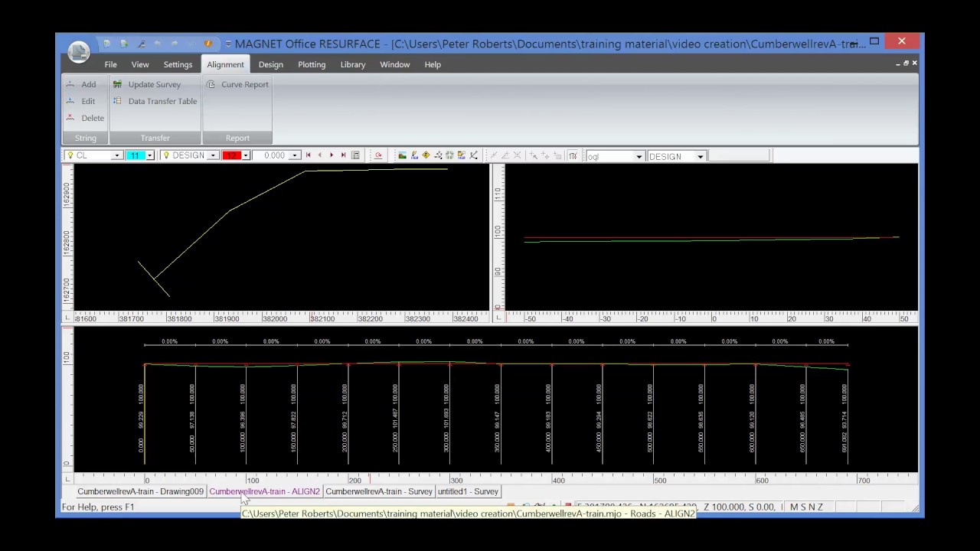Expand the quick-access toolbar customize arrow
The height and width of the screenshot is (551, 980).
[227, 44]
